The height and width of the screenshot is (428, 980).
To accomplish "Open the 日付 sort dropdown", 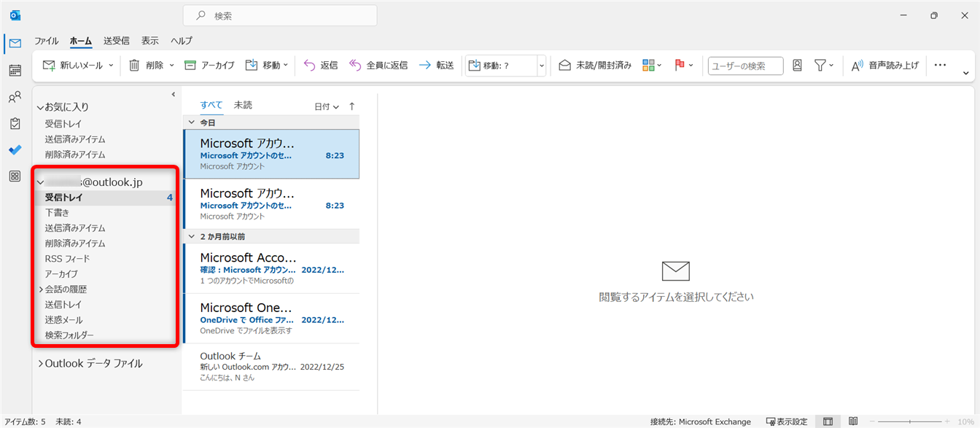I will click(x=327, y=106).
